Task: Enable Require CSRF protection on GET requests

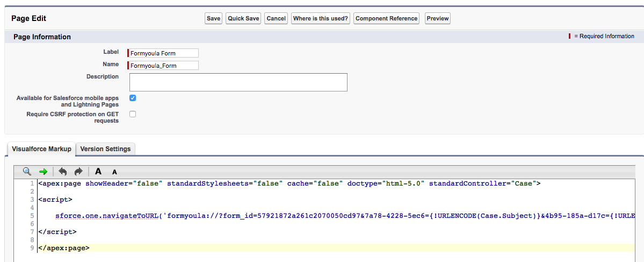Action: click(133, 114)
